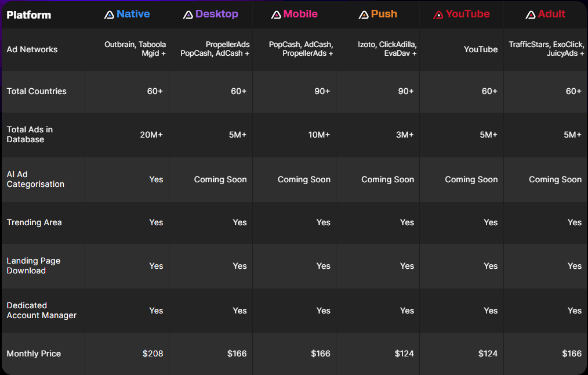Click the 20M+ total ads value

(x=151, y=135)
